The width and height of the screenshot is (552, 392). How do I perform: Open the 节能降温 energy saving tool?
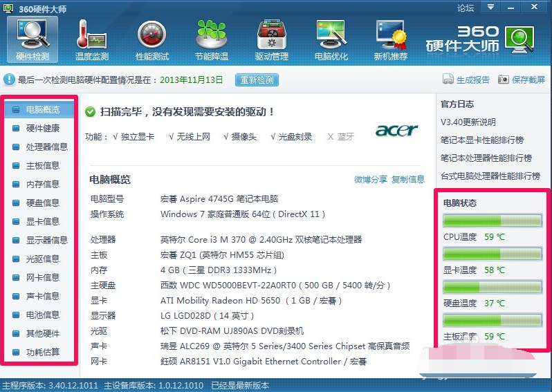pyautogui.click(x=212, y=40)
